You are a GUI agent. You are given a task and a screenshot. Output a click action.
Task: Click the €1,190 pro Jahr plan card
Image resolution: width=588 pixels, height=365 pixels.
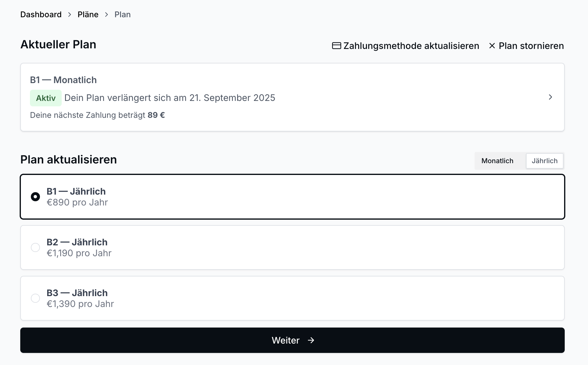pos(292,247)
